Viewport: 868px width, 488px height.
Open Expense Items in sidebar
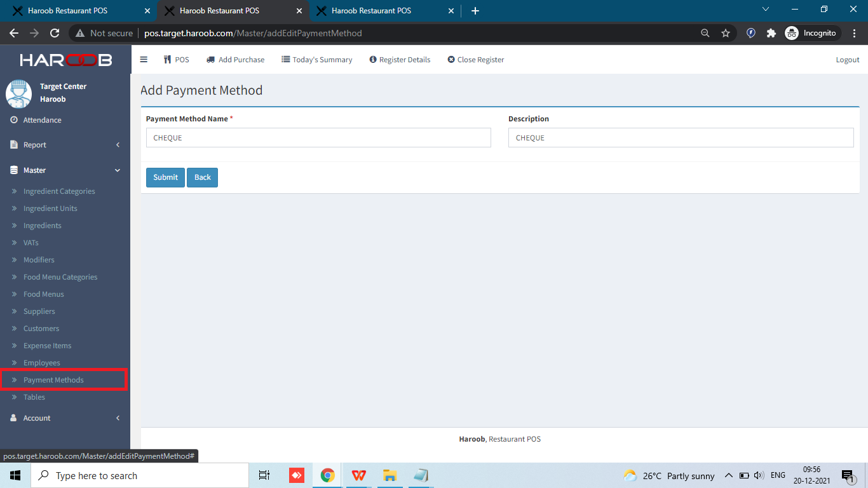[48, 346]
